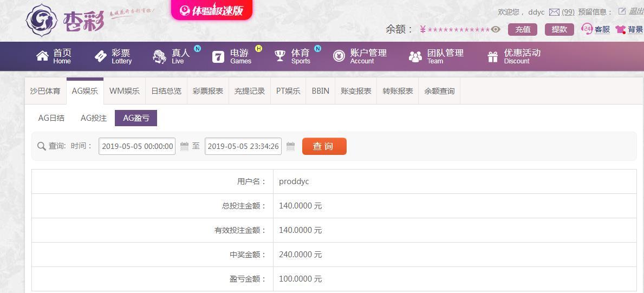Click the search magnifier icon
This screenshot has height=293, width=644.
(42, 146)
